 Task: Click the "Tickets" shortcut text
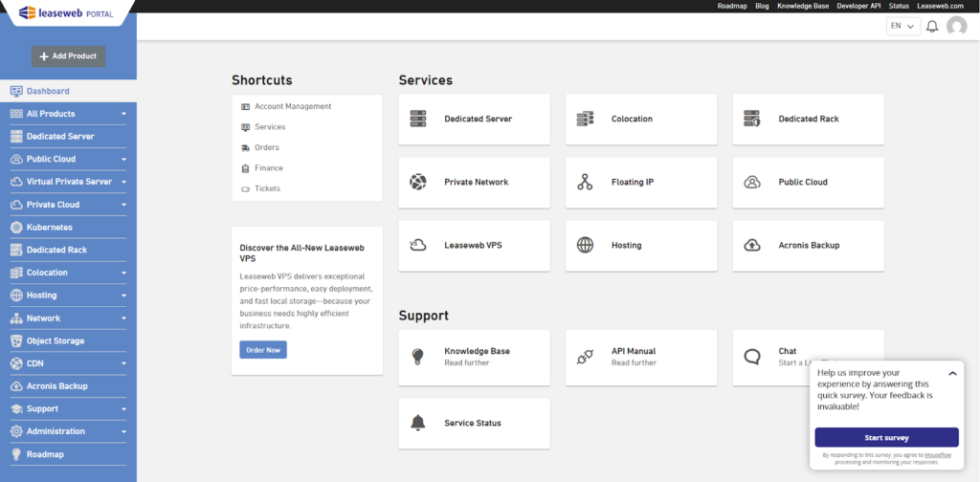(268, 188)
